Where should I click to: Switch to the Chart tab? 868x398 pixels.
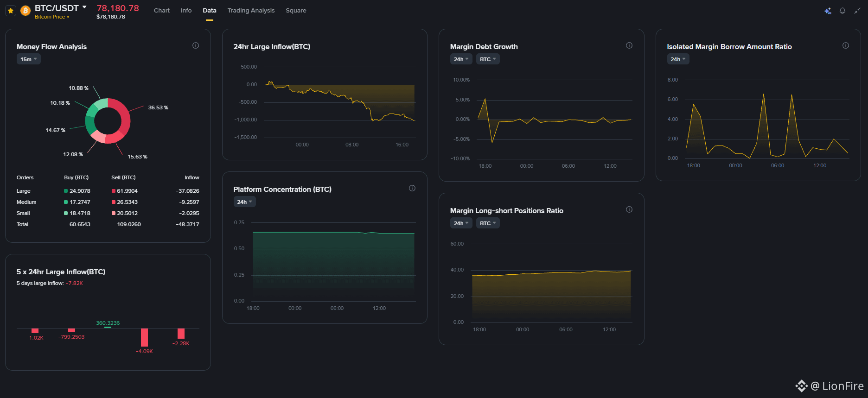tap(161, 10)
